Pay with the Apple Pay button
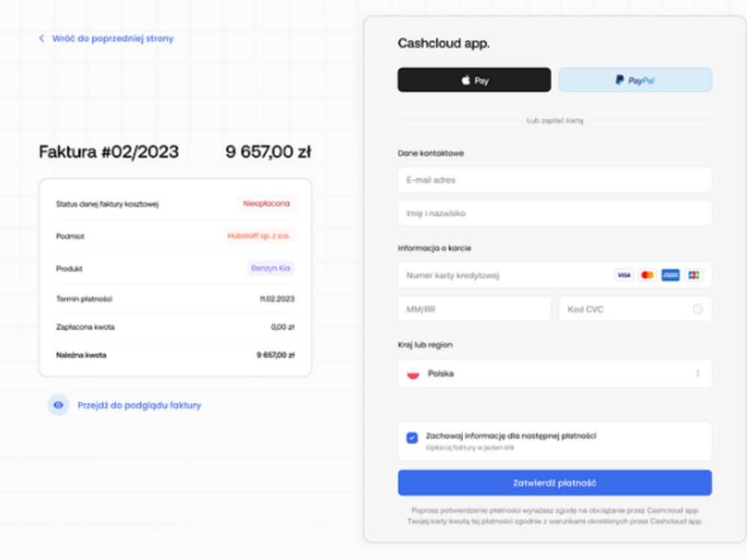This screenshot has height=560, width=747. tap(474, 80)
